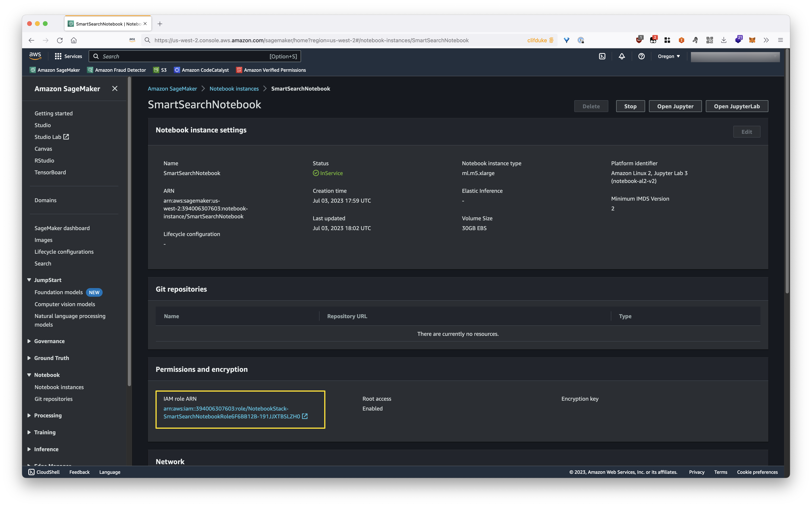Viewport: 812px width, 507px height.
Task: Click the Open JupyterLab button
Action: [x=737, y=106]
